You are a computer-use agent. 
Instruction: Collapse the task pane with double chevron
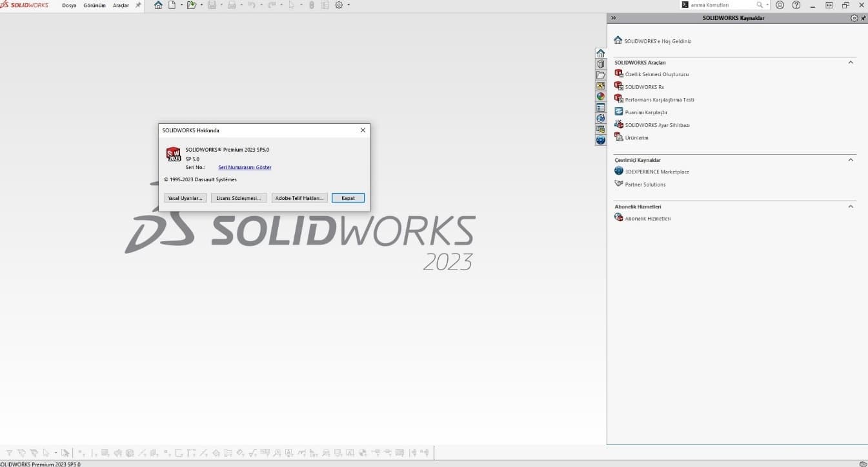[614, 18]
